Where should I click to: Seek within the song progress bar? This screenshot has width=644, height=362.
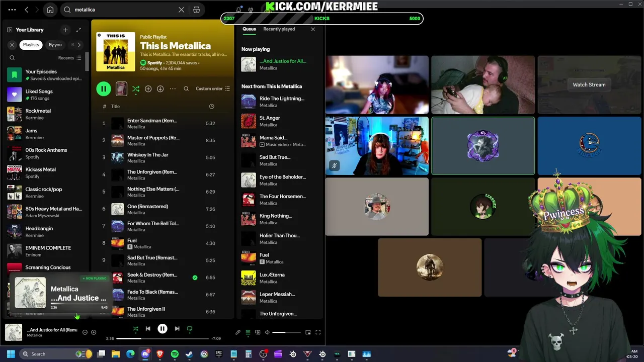[x=163, y=338]
